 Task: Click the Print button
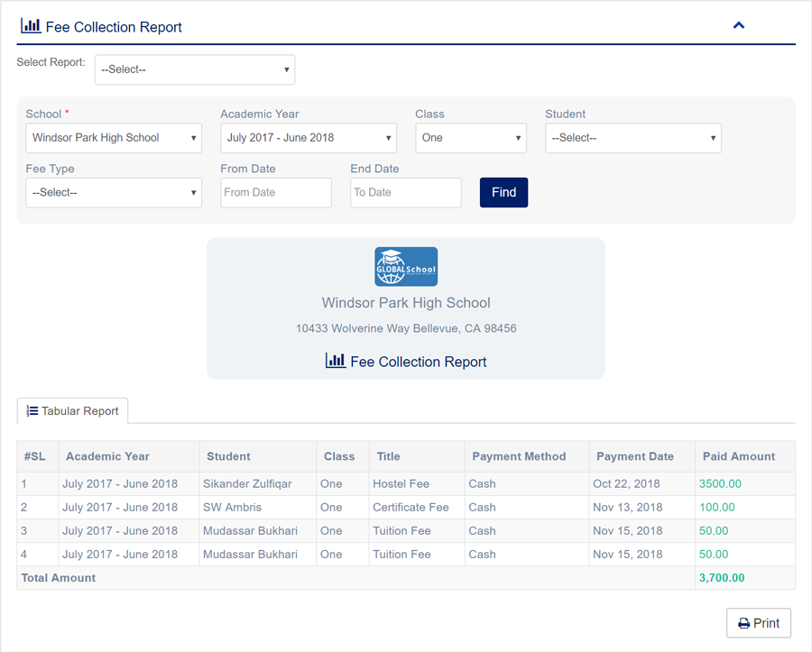tap(759, 623)
